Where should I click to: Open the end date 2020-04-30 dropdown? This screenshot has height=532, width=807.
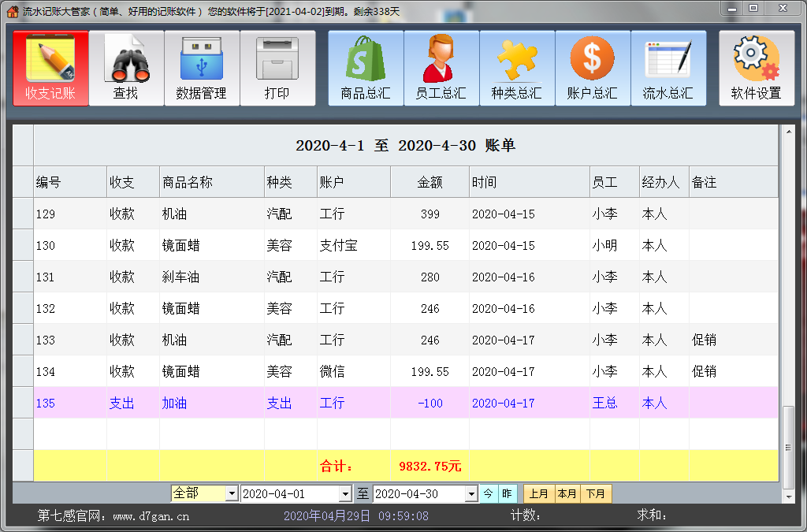(x=471, y=493)
